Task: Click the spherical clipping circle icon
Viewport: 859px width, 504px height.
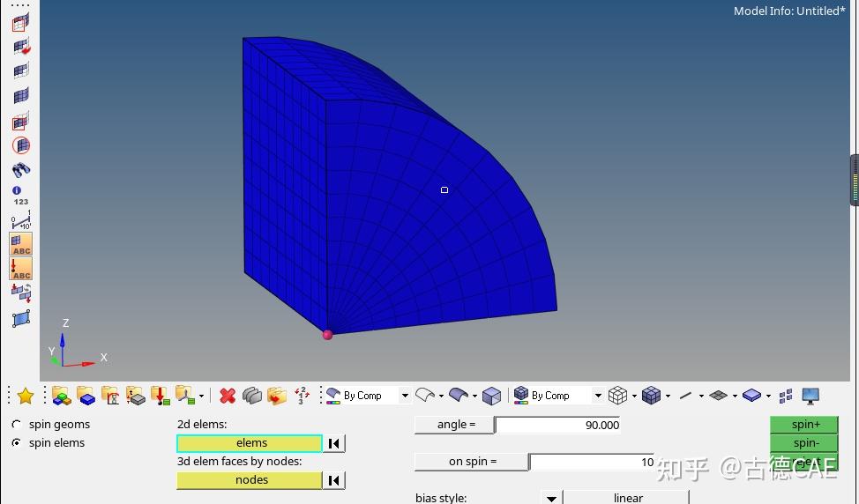Action: [x=21, y=145]
